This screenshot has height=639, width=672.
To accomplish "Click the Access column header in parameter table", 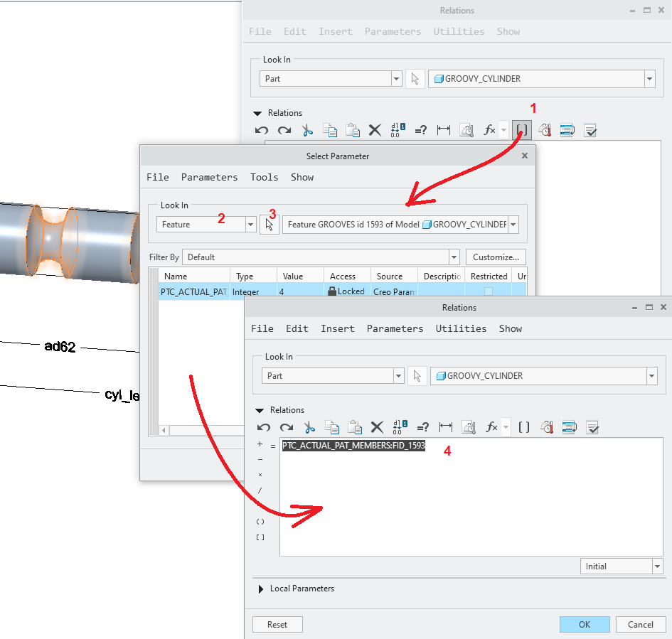I will point(346,276).
